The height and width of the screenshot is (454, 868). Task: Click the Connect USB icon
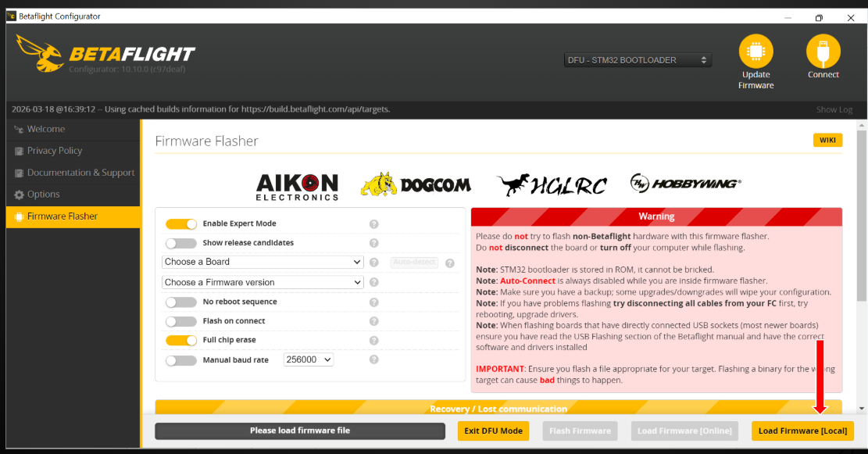click(823, 52)
